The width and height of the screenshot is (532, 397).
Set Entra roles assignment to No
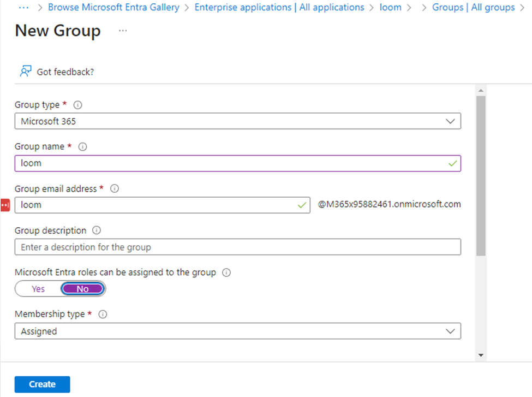tap(83, 289)
